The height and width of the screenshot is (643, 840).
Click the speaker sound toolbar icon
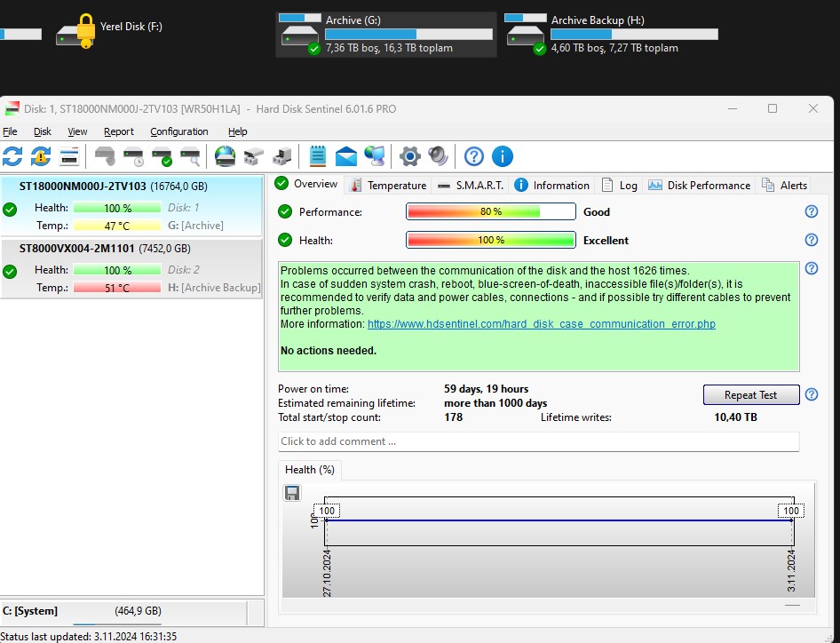point(439,156)
